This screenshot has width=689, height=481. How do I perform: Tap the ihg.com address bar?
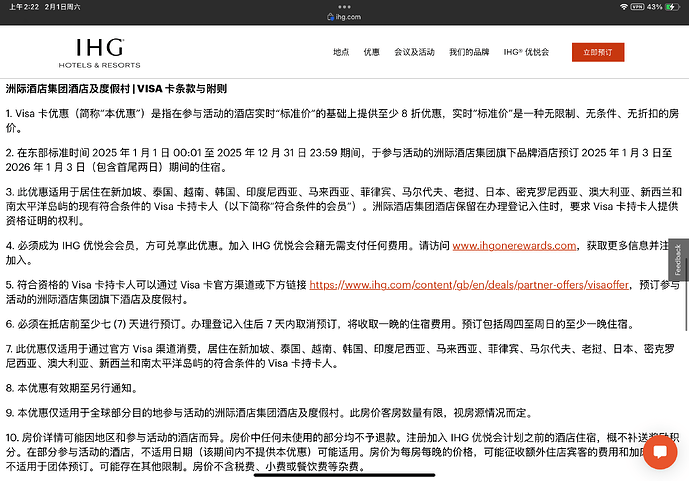(x=344, y=18)
